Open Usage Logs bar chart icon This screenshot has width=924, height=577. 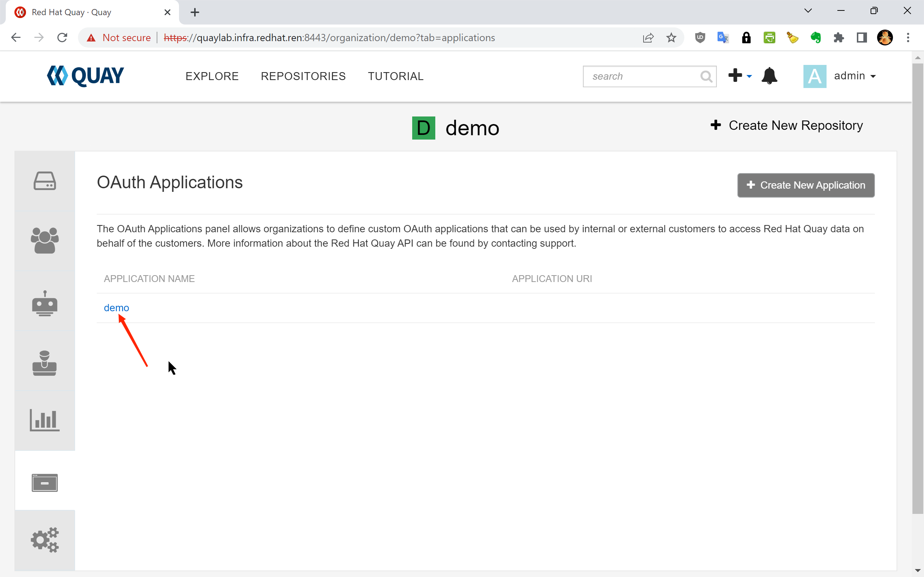[x=45, y=420]
